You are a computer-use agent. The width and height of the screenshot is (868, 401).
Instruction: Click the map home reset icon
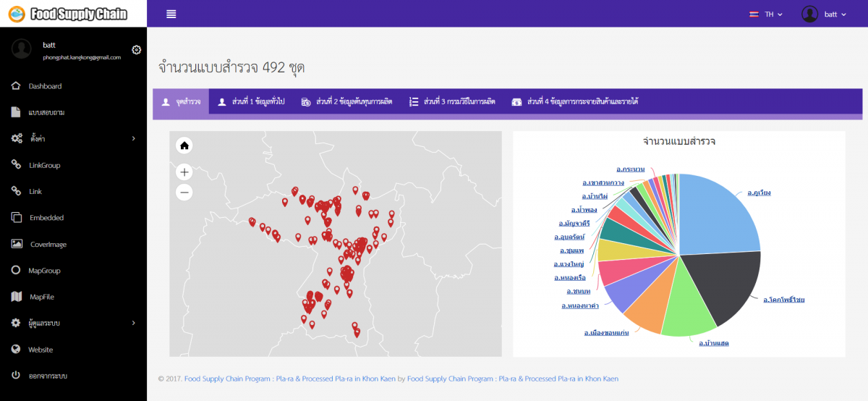click(x=184, y=145)
